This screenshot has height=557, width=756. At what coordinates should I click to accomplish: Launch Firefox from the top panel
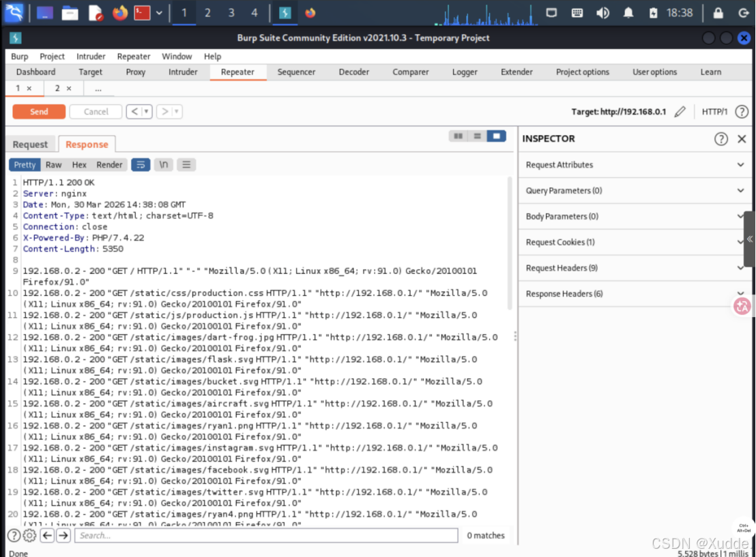pyautogui.click(x=119, y=13)
